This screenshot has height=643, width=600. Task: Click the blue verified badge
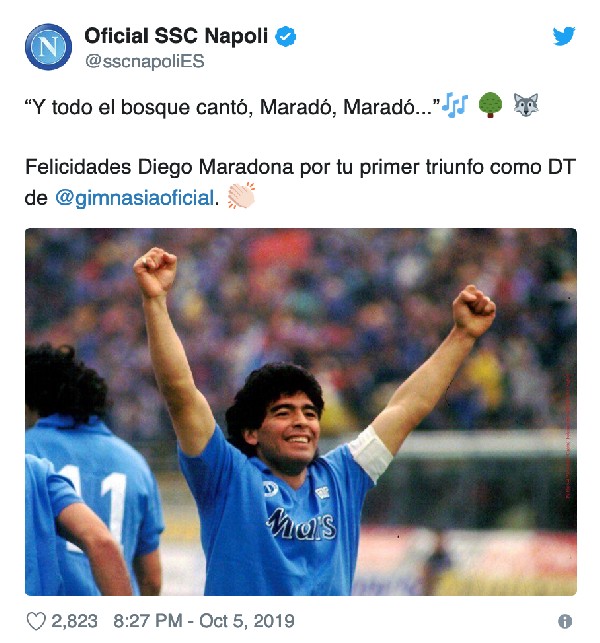point(285,36)
